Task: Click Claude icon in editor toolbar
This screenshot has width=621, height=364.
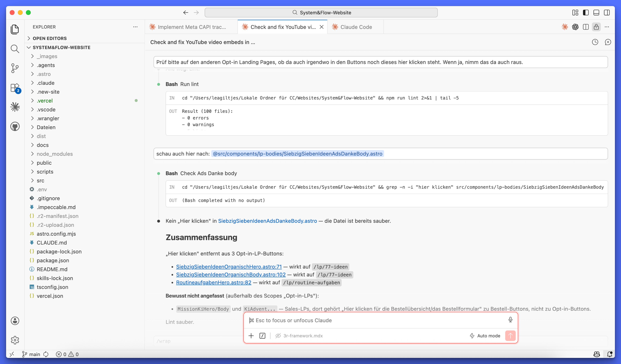Action: [565, 27]
